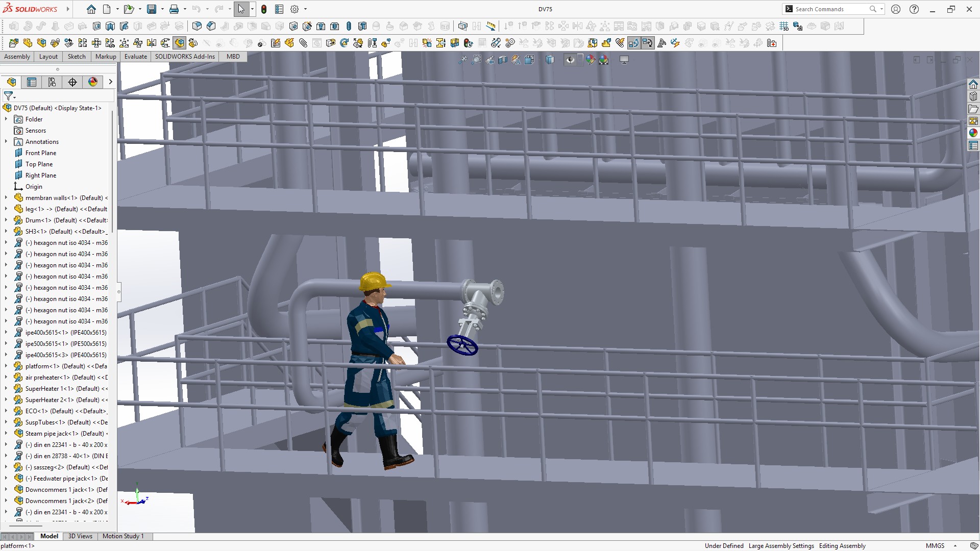Click the user account login icon

pyautogui.click(x=896, y=9)
